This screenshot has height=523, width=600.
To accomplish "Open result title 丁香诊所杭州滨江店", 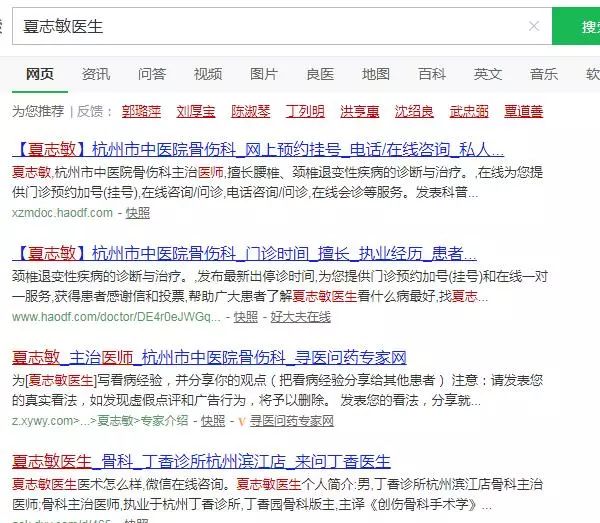I will point(201,461).
